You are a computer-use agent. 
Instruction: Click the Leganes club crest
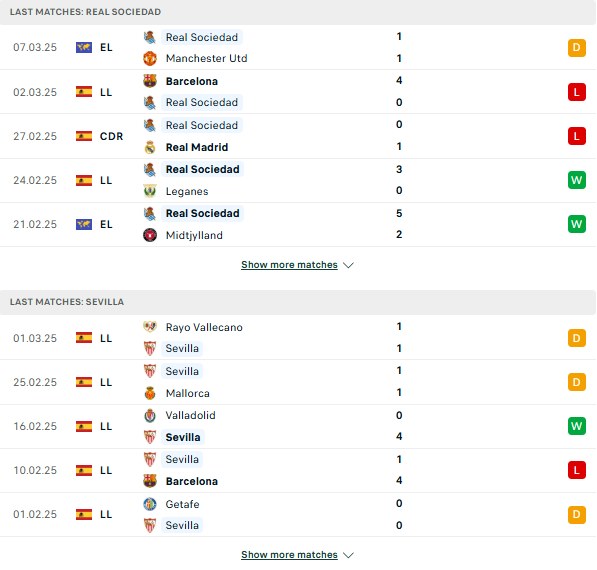(150, 191)
